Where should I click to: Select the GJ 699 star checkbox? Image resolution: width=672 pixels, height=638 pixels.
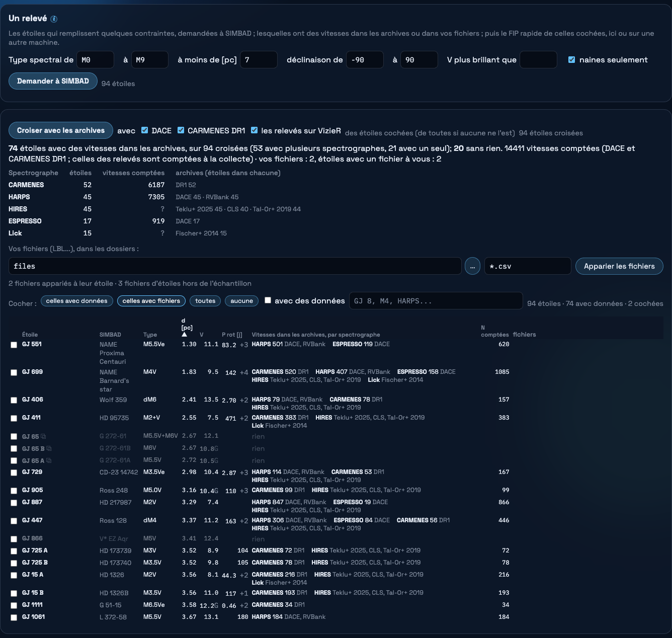[14, 372]
